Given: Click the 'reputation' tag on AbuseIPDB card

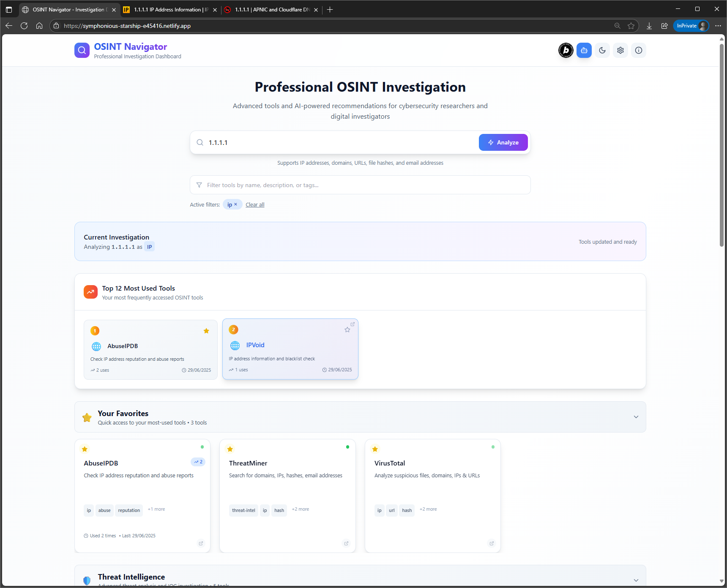Looking at the screenshot, I should 129,510.
